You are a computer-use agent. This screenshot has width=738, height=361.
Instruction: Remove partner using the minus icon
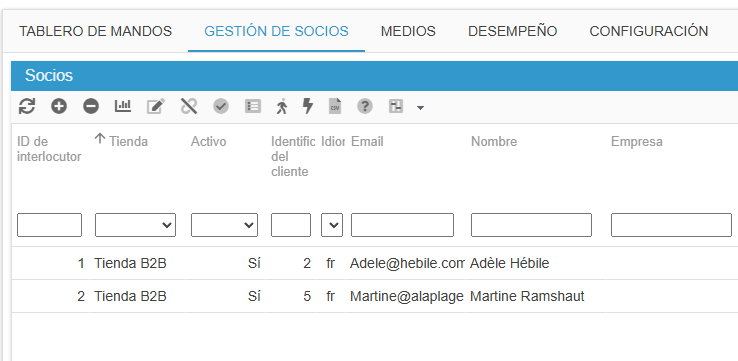91,106
